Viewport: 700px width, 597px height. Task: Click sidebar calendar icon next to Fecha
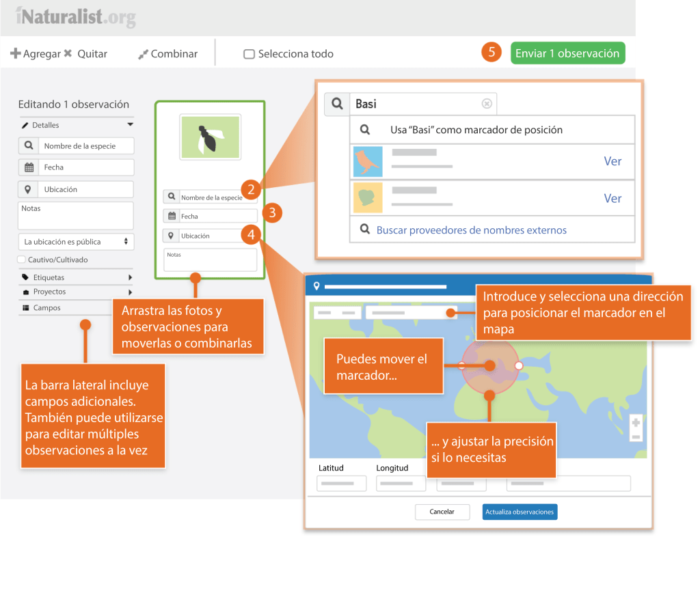click(x=29, y=167)
